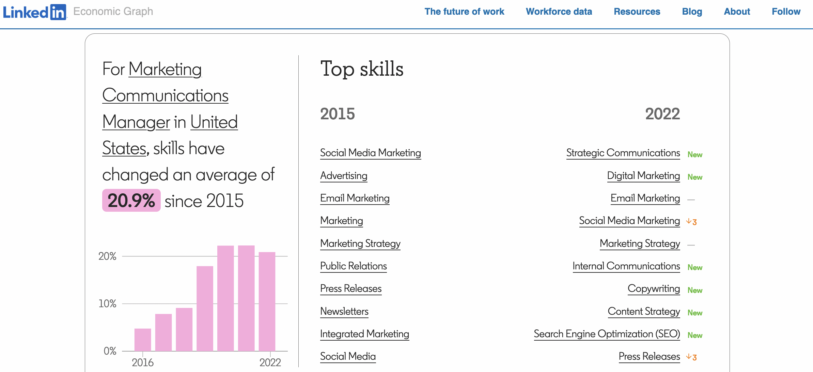Open 2022 skill Content Strategy
This screenshot has width=813, height=372.
point(644,311)
